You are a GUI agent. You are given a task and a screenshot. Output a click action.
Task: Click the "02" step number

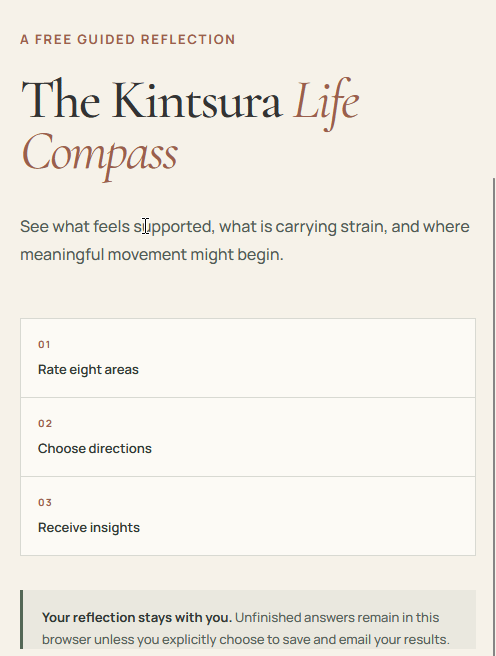45,423
